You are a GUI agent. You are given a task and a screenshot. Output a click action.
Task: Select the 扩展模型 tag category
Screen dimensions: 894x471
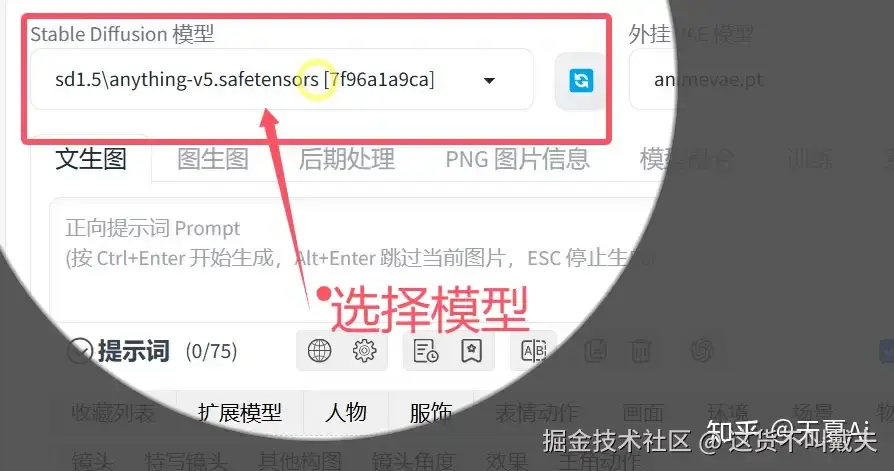point(240,412)
